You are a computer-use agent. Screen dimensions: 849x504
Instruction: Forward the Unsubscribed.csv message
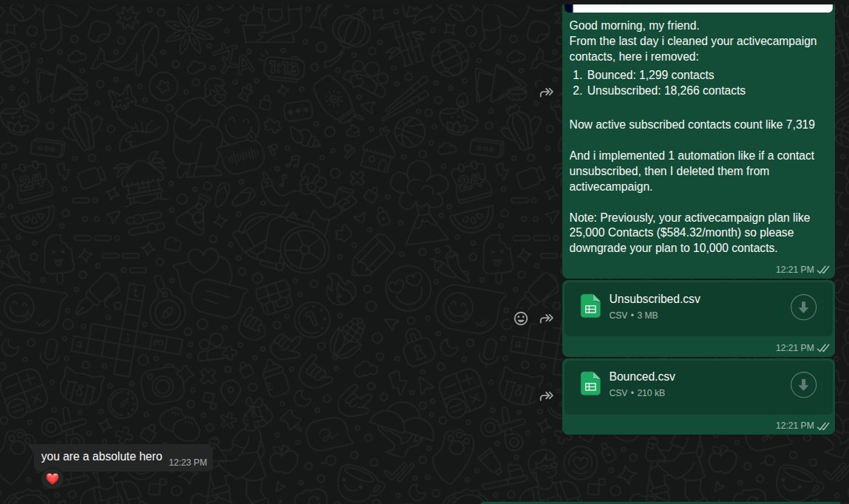pyautogui.click(x=546, y=319)
